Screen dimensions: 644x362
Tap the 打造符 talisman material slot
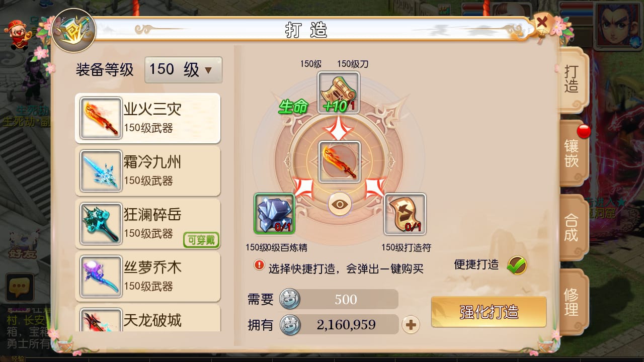pyautogui.click(x=405, y=214)
